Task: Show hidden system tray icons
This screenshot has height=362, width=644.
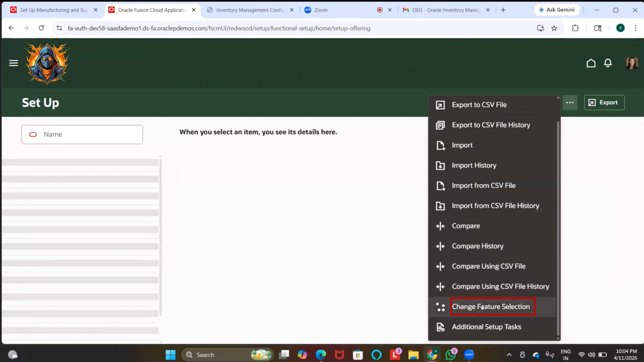Action: pos(509,355)
